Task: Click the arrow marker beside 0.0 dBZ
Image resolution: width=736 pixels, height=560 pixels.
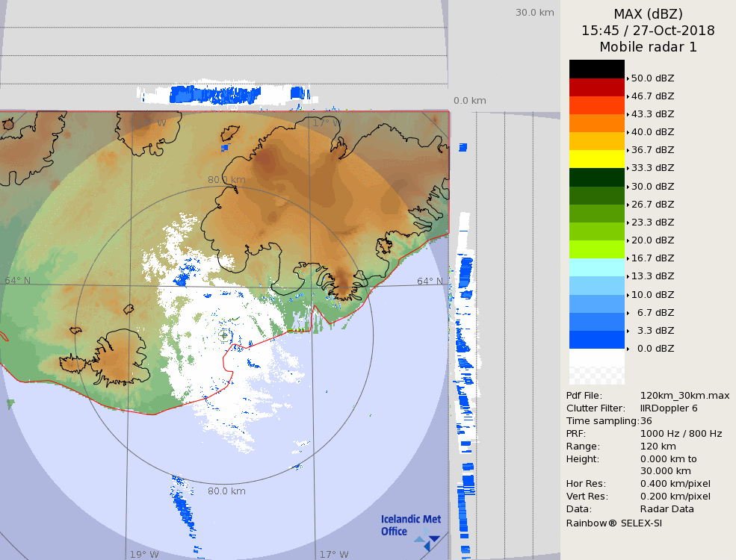Action: coord(628,349)
